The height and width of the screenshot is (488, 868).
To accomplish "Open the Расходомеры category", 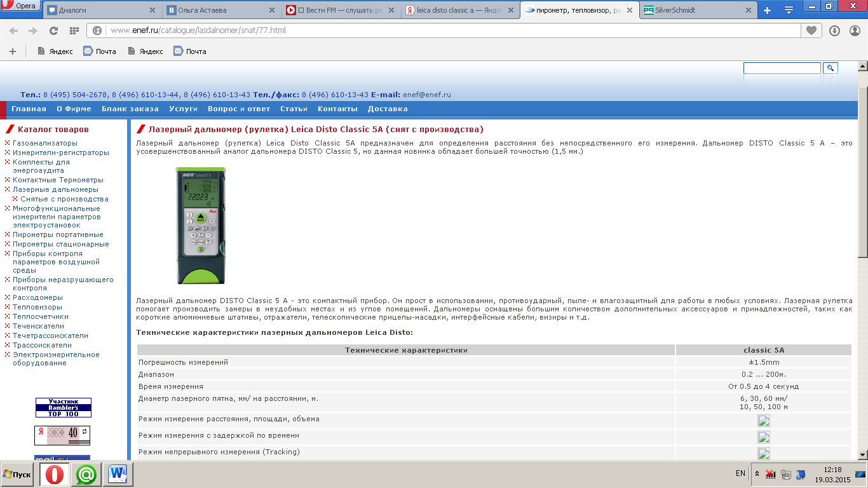I will 37,297.
